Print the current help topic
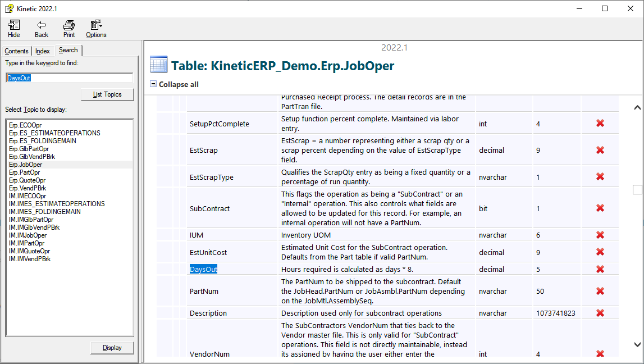644x364 pixels. click(x=69, y=29)
